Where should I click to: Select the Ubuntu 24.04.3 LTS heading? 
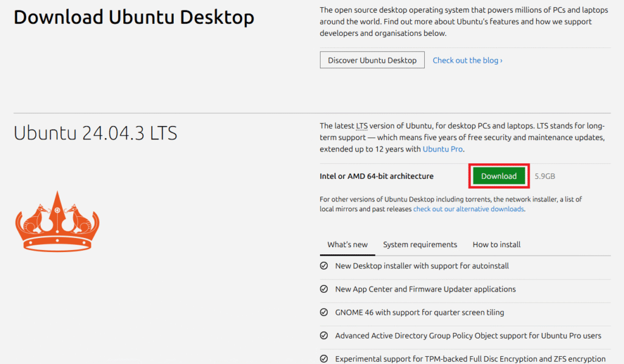point(96,133)
